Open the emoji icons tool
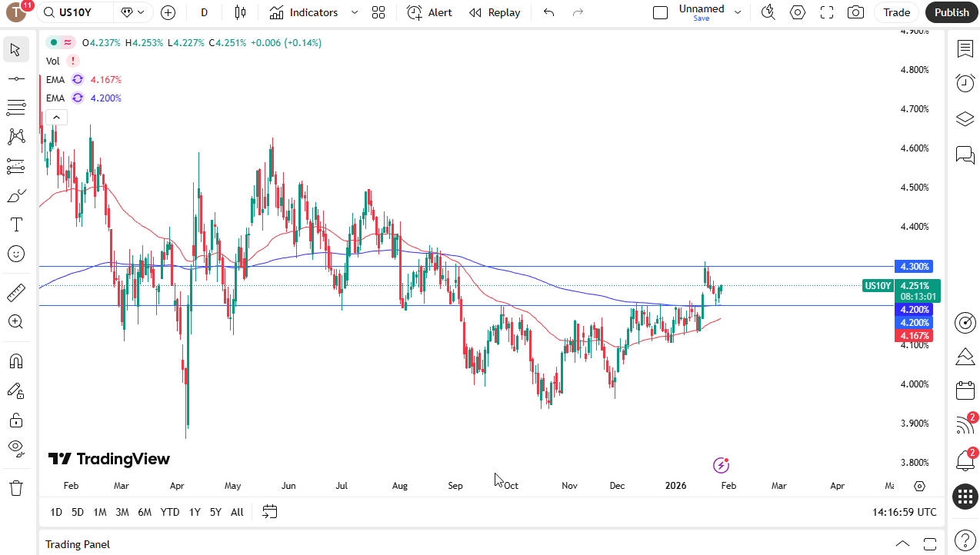Viewport: 980px width, 555px height. coord(15,254)
